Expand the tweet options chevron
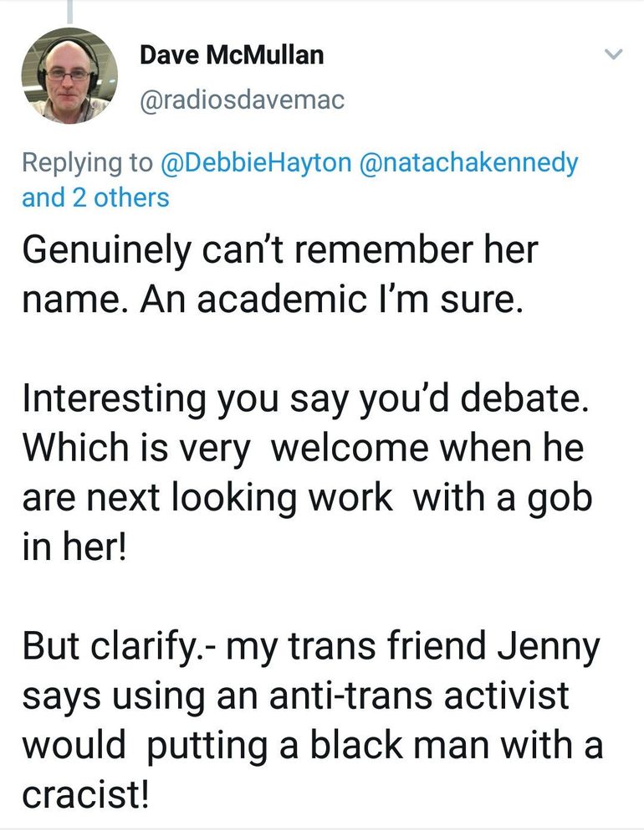The image size is (644, 837). tap(614, 55)
